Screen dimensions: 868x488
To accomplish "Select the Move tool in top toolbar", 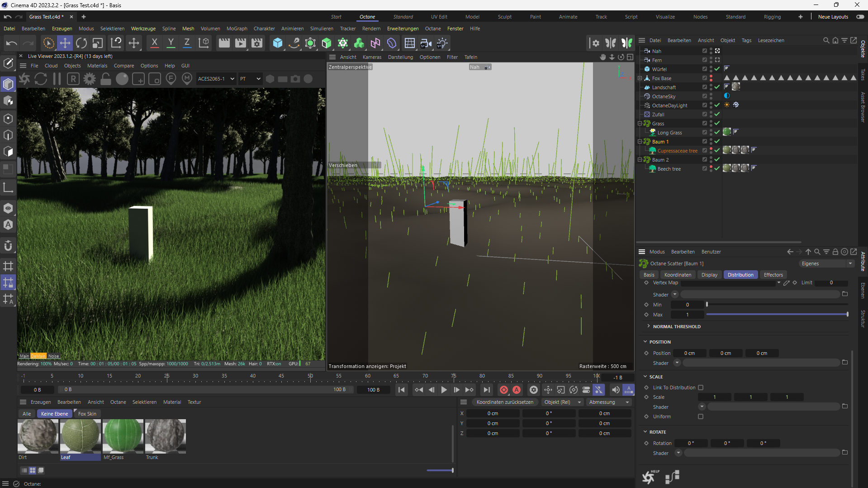I will (x=65, y=43).
